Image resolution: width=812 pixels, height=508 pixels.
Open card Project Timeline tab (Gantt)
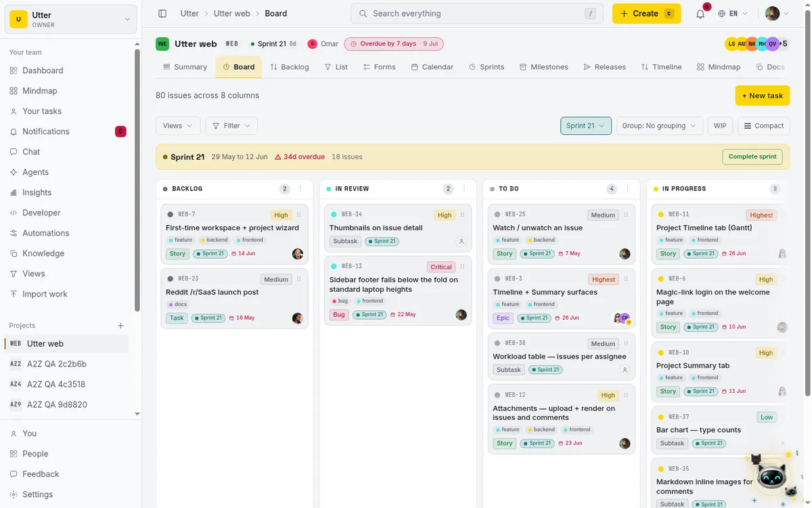tap(704, 228)
